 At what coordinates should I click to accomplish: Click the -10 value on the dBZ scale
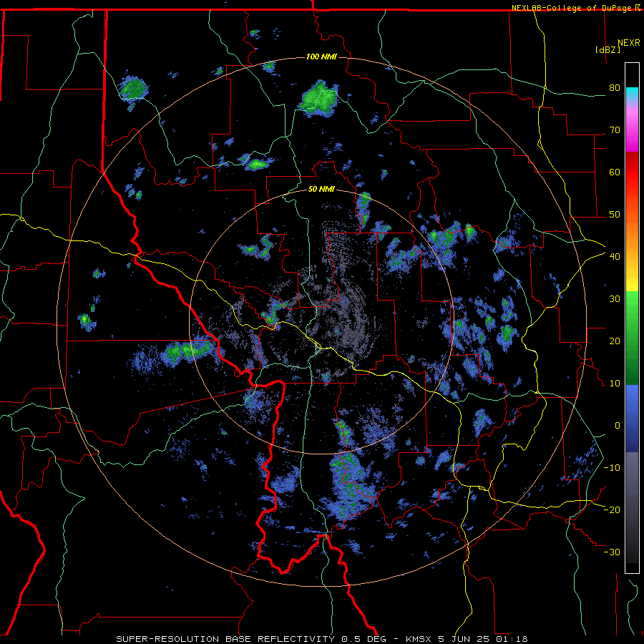(x=612, y=468)
